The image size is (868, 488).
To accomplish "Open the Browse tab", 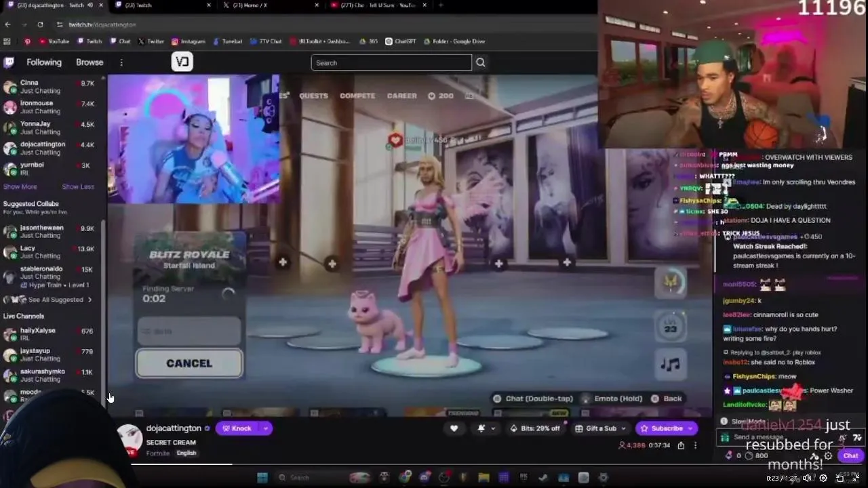I will 90,62.
